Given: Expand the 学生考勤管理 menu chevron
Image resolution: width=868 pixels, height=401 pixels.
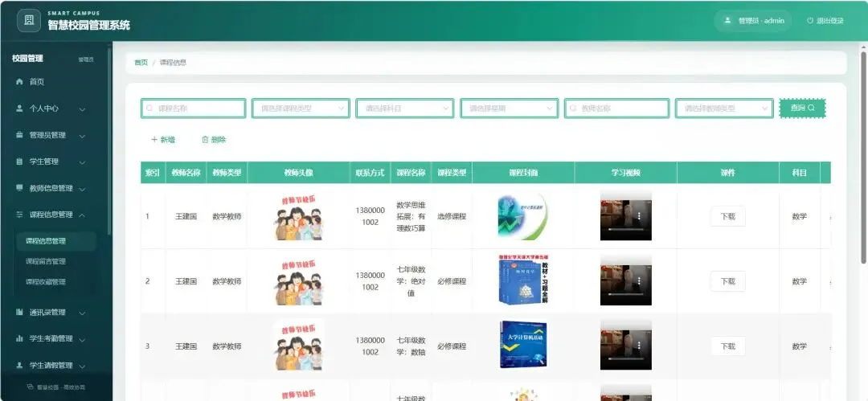Looking at the screenshot, I should [x=82, y=339].
